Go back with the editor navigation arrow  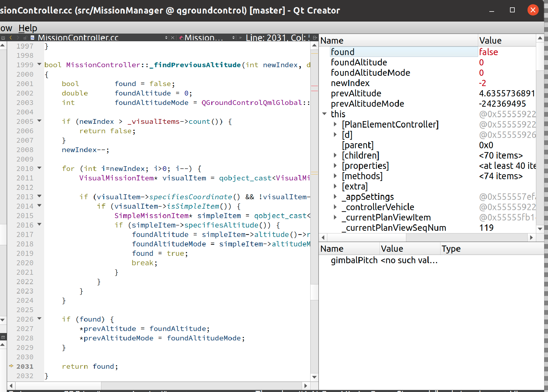[11, 38]
